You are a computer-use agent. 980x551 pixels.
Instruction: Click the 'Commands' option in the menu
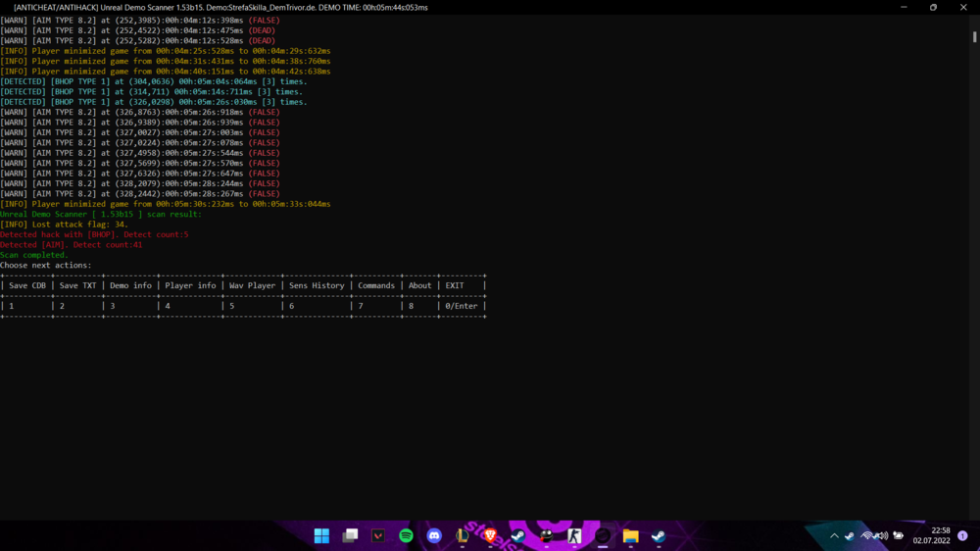pos(376,286)
